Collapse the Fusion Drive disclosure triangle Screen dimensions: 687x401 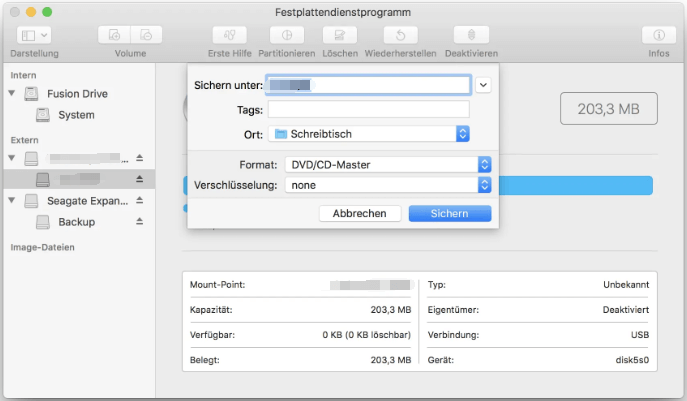(x=12, y=93)
